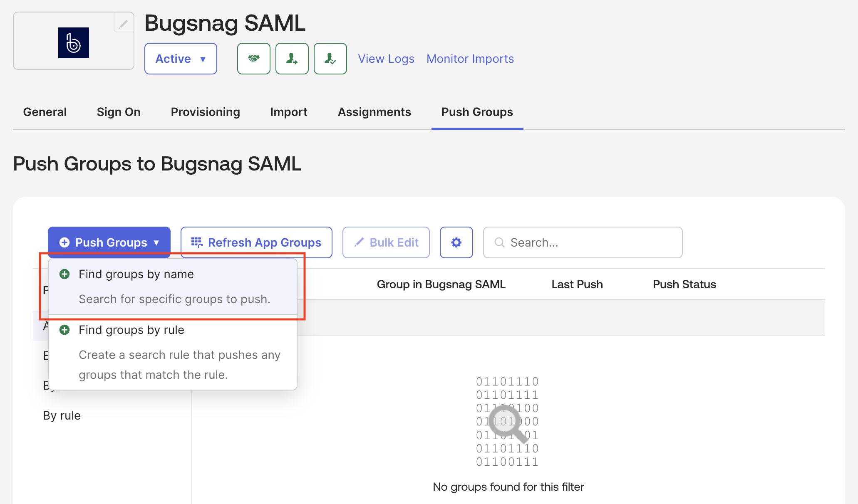Image resolution: width=858 pixels, height=504 pixels.
Task: Open the Sign On tab
Action: (x=119, y=112)
